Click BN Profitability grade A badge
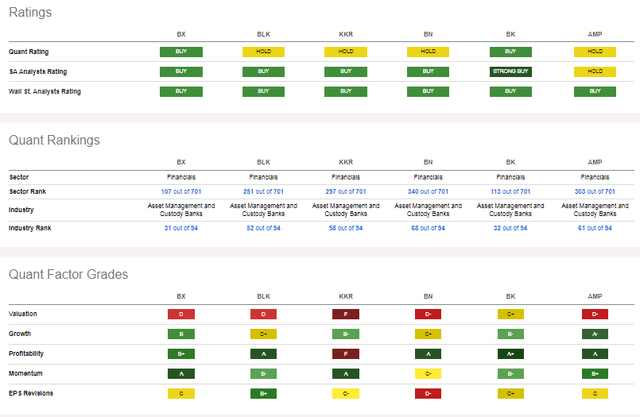 click(428, 354)
